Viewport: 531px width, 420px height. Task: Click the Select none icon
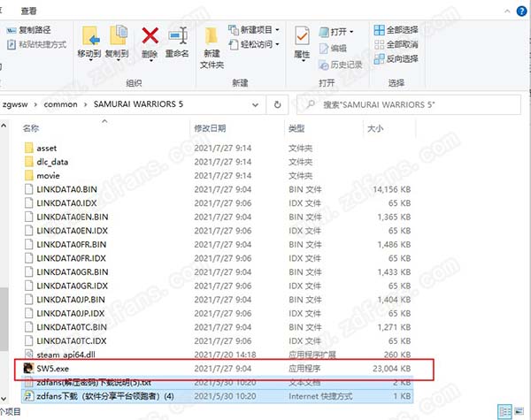(380, 44)
